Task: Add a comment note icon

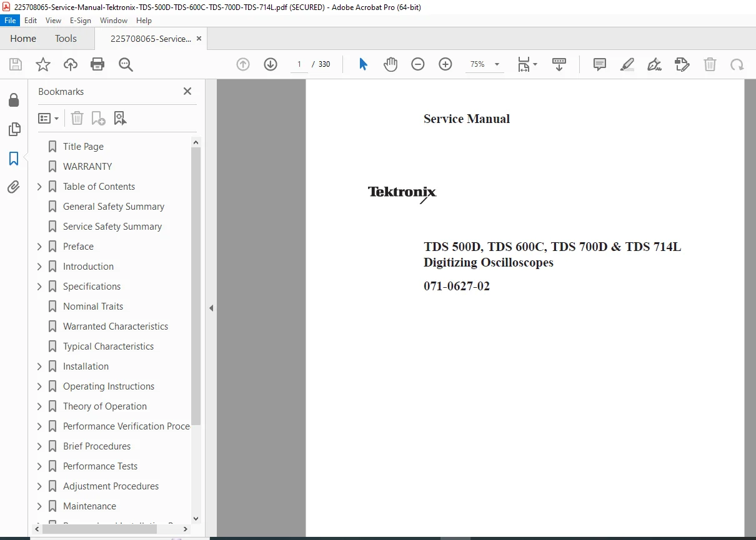Action: point(600,64)
